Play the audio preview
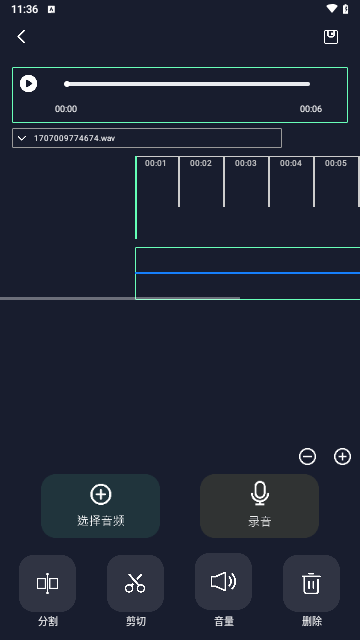Screen dimensions: 360x640 tap(29, 84)
